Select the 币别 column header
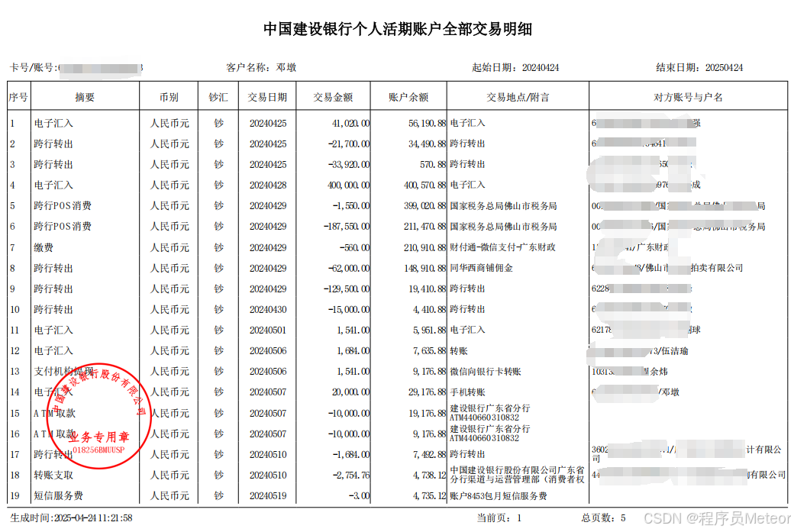Screen dimensions: 794x532 point(169,97)
